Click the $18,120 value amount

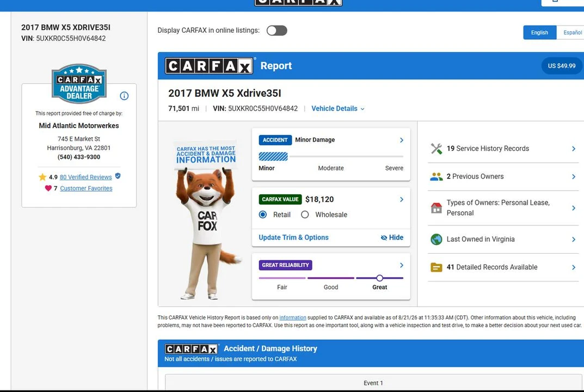[319, 199]
